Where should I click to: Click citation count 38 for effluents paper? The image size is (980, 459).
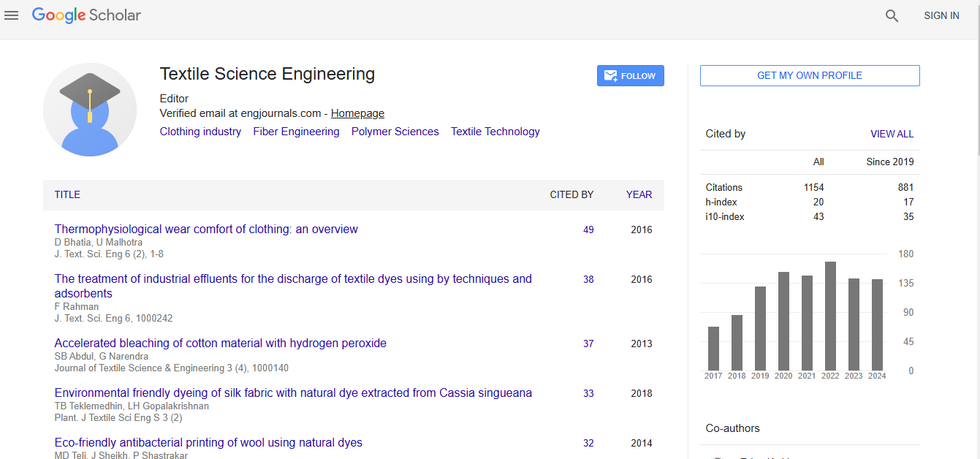pyautogui.click(x=588, y=279)
